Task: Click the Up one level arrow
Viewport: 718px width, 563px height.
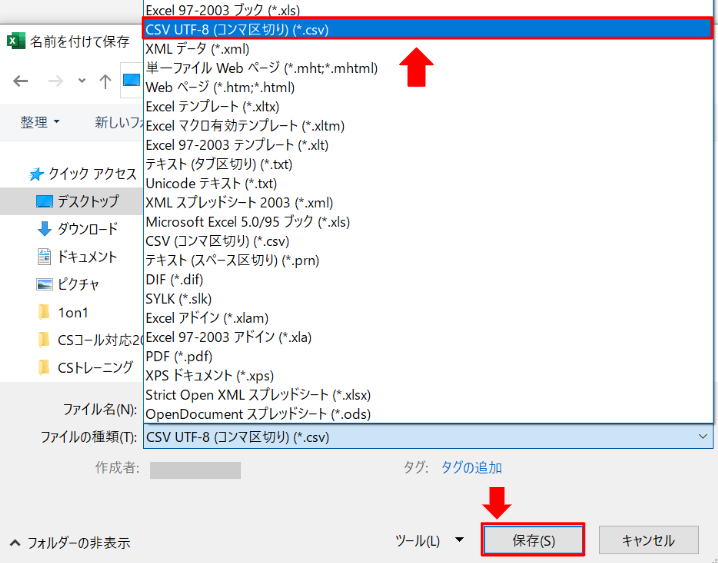Action: pos(105,81)
